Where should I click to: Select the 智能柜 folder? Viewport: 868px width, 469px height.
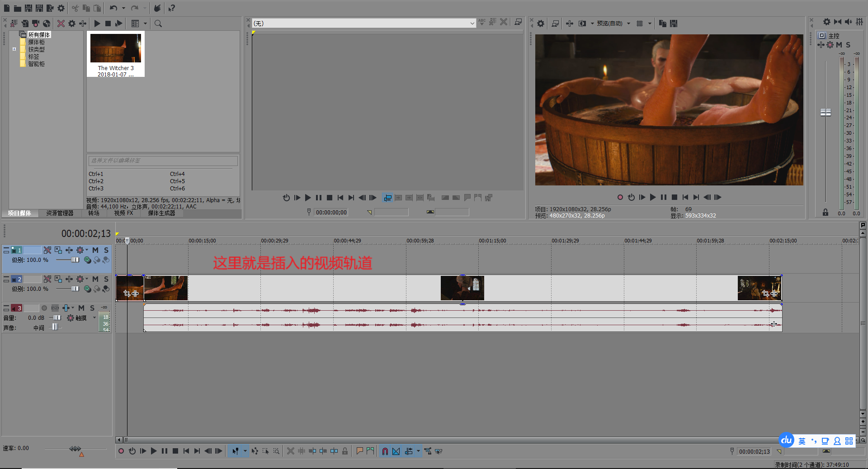(36, 64)
